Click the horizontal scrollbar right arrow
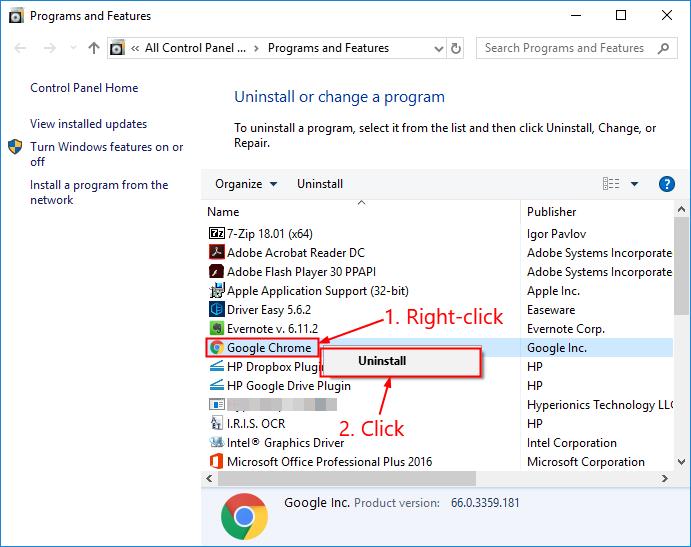The height and width of the screenshot is (547, 691). click(x=665, y=478)
